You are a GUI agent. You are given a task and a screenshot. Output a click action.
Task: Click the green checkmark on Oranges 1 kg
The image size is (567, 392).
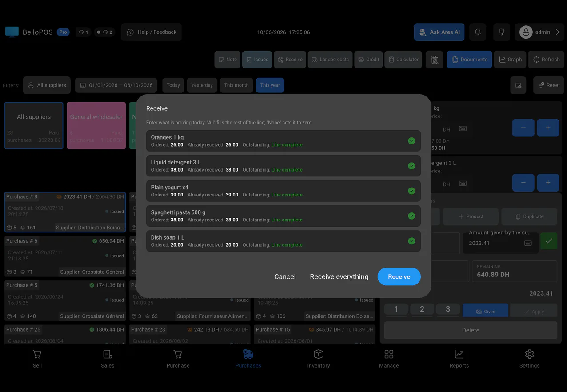(x=411, y=141)
